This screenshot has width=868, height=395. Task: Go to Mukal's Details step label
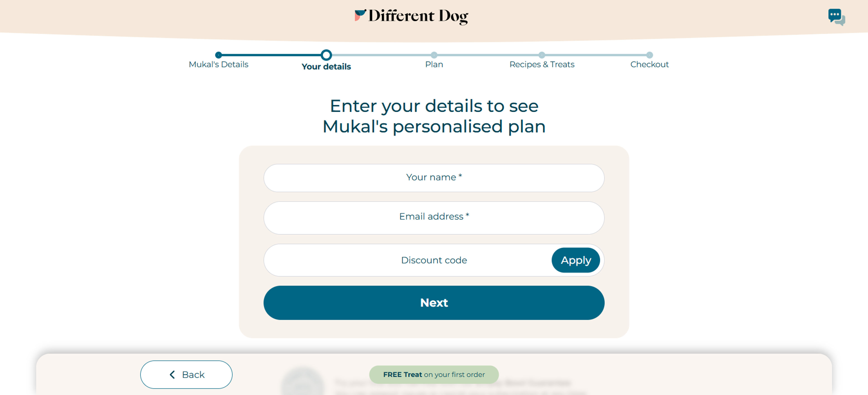click(218, 64)
